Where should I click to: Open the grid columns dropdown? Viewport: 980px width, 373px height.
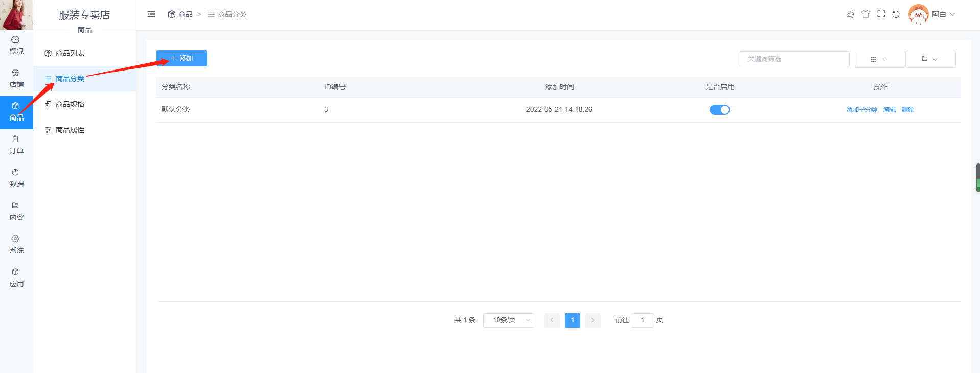(x=880, y=59)
